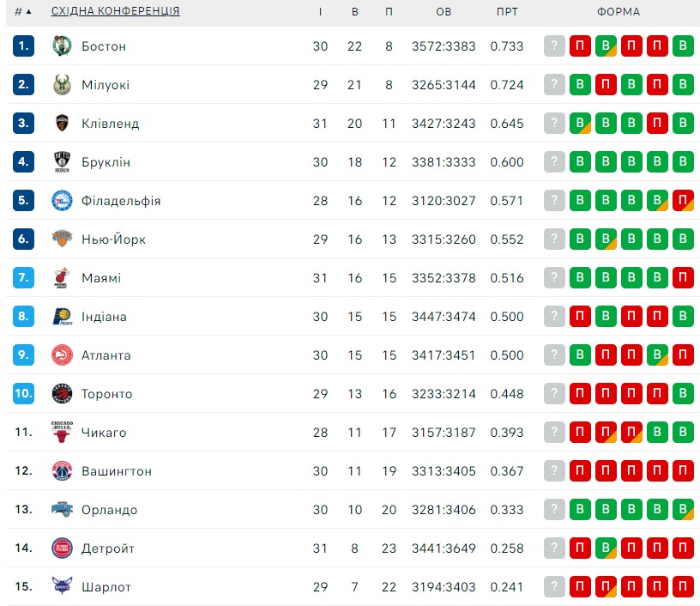Viewport: 700px width, 606px height.
Task: Select the Philadelphia 76ers logo
Action: coord(62,201)
